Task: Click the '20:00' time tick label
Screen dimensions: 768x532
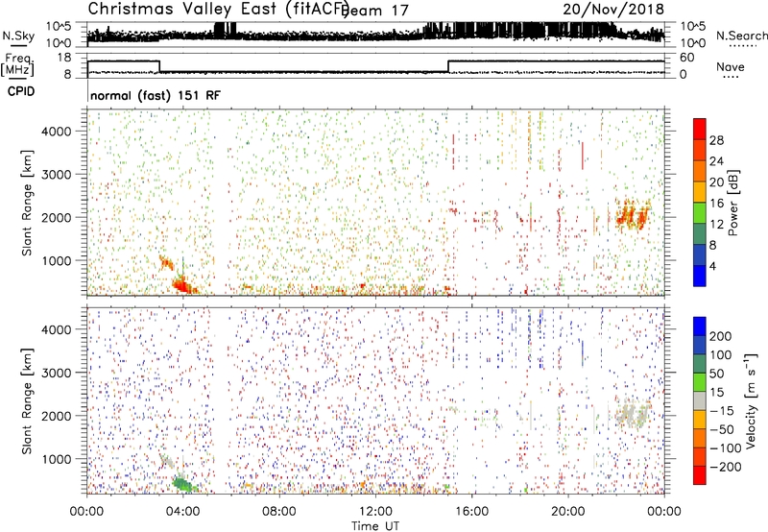Action: [x=567, y=512]
